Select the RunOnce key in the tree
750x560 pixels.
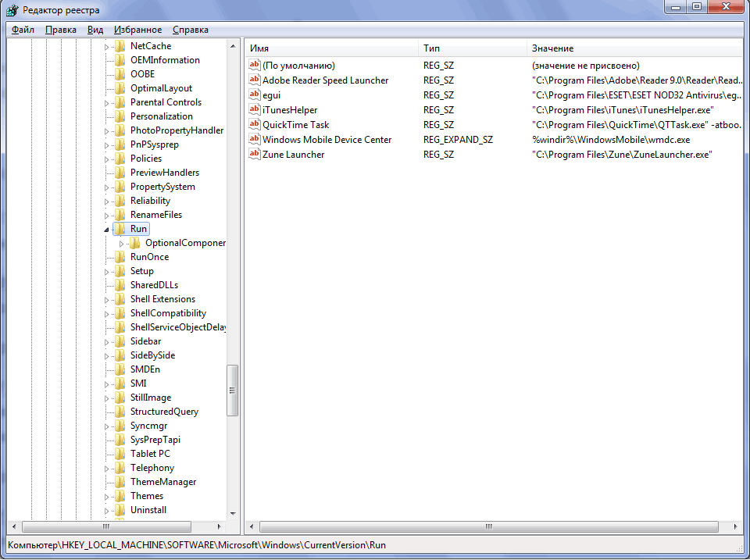click(149, 257)
